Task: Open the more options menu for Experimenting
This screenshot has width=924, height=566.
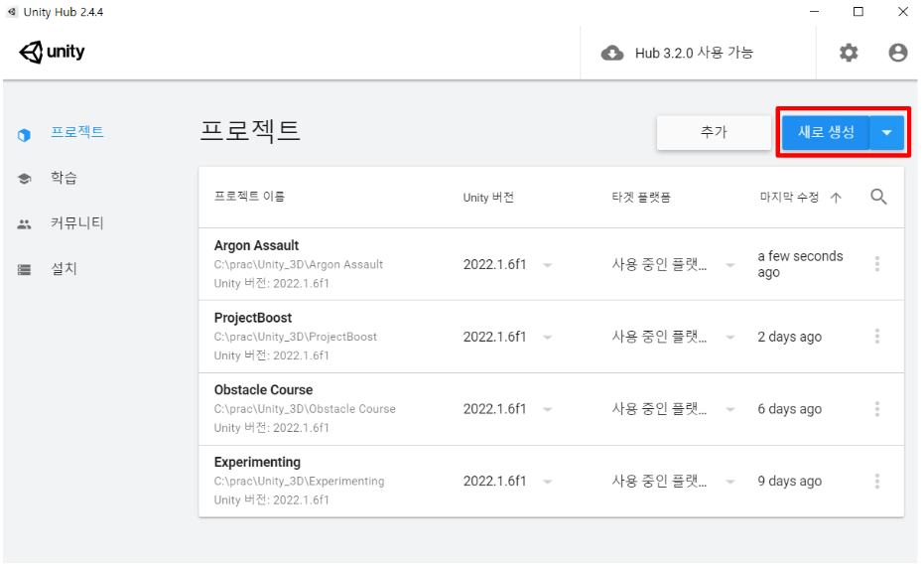Action: pyautogui.click(x=877, y=481)
